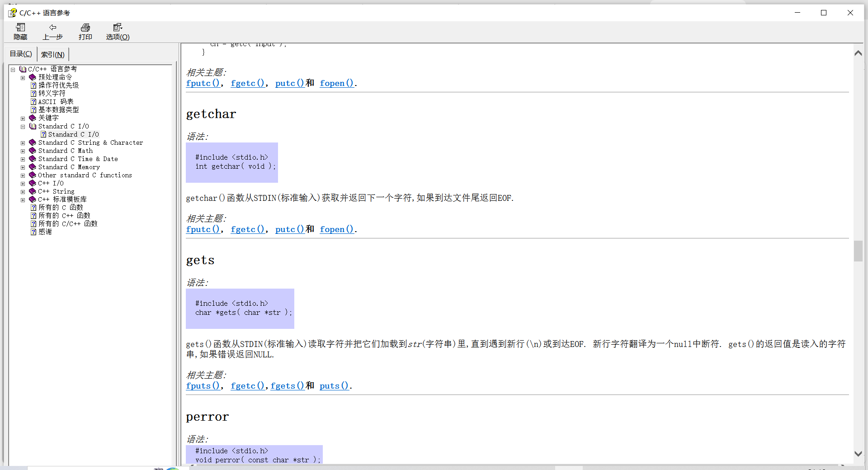Click the Standard C String & Character book icon
868x470 pixels.
point(33,142)
